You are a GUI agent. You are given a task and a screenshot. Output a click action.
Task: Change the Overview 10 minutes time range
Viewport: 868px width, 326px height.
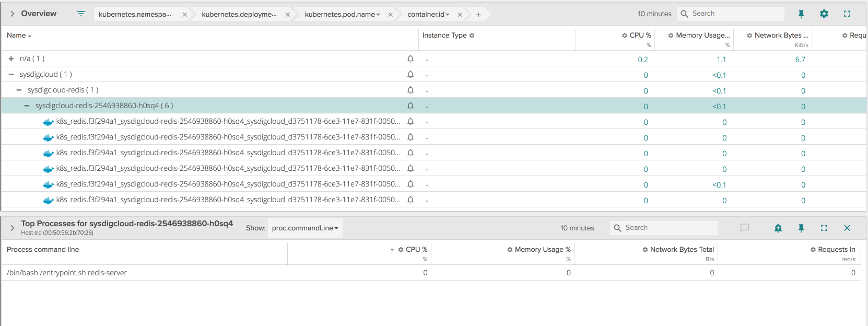(654, 14)
